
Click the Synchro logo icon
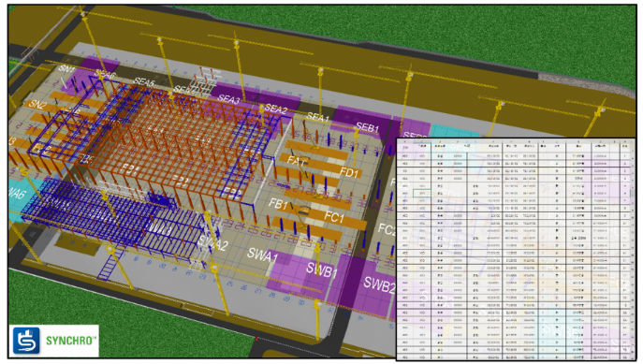point(26,341)
